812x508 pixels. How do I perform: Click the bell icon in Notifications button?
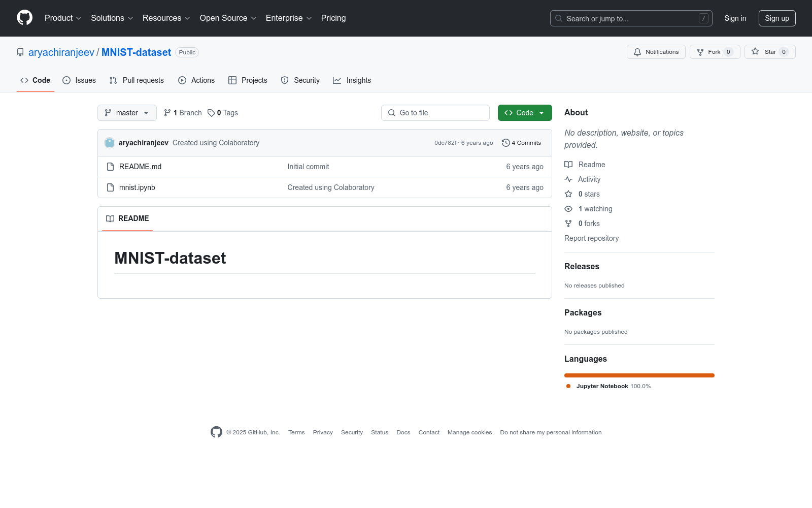[x=637, y=52]
